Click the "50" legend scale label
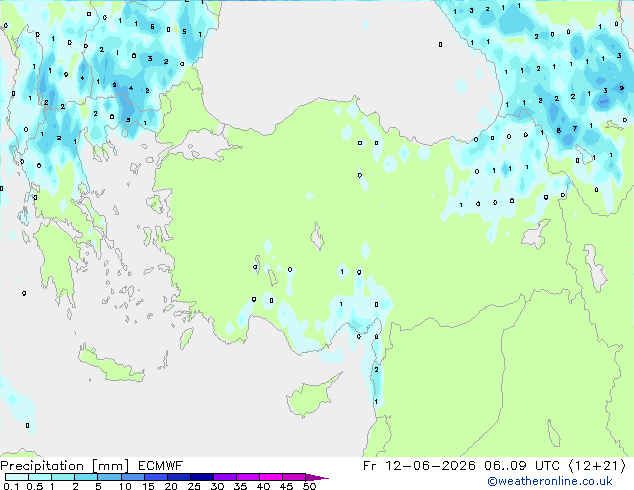This screenshot has width=634, height=490. (x=309, y=486)
